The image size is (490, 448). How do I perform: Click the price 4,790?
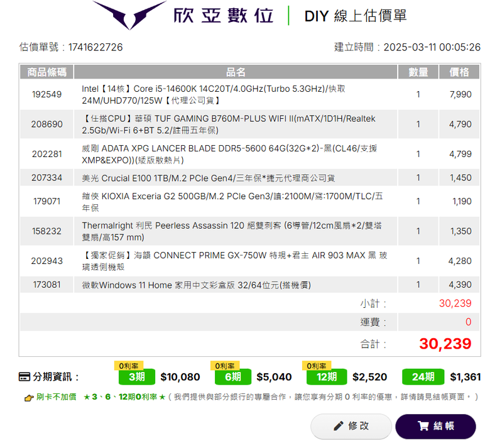pyautogui.click(x=460, y=124)
